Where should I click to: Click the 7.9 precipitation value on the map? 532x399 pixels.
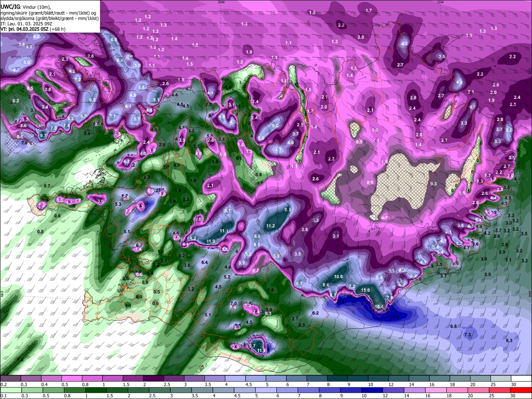tap(389, 298)
